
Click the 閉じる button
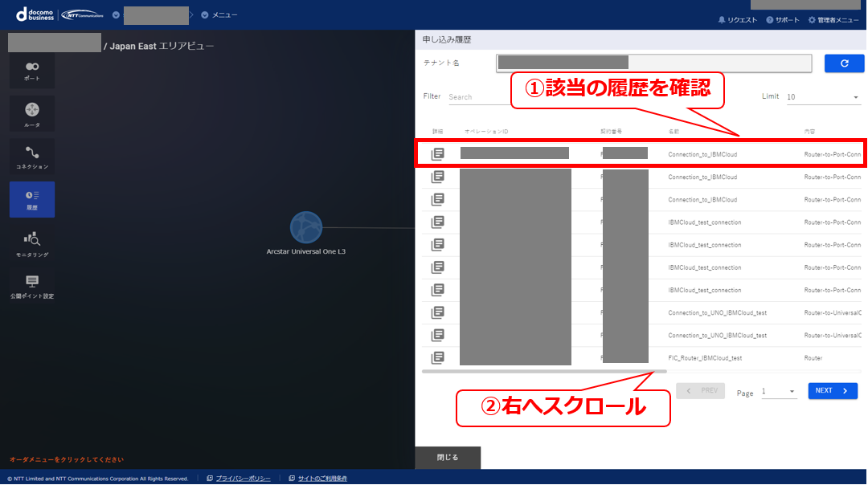point(448,458)
